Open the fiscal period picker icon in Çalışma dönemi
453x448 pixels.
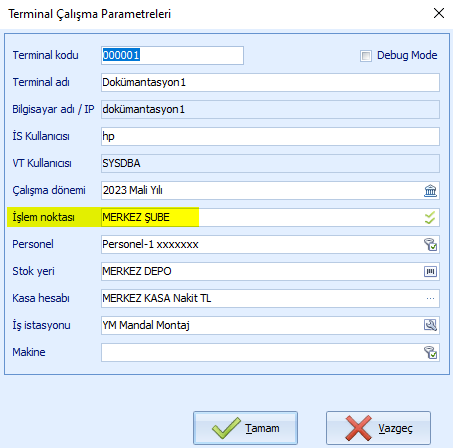click(x=430, y=191)
